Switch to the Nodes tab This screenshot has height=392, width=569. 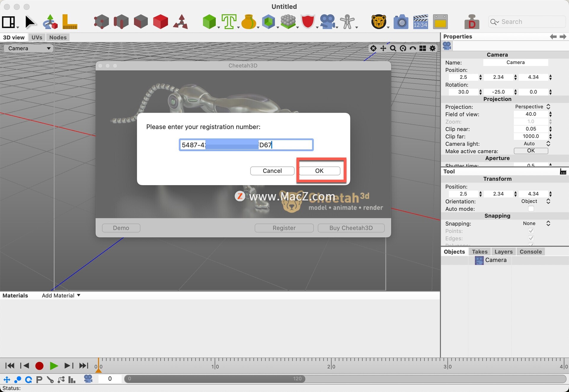pos(58,37)
